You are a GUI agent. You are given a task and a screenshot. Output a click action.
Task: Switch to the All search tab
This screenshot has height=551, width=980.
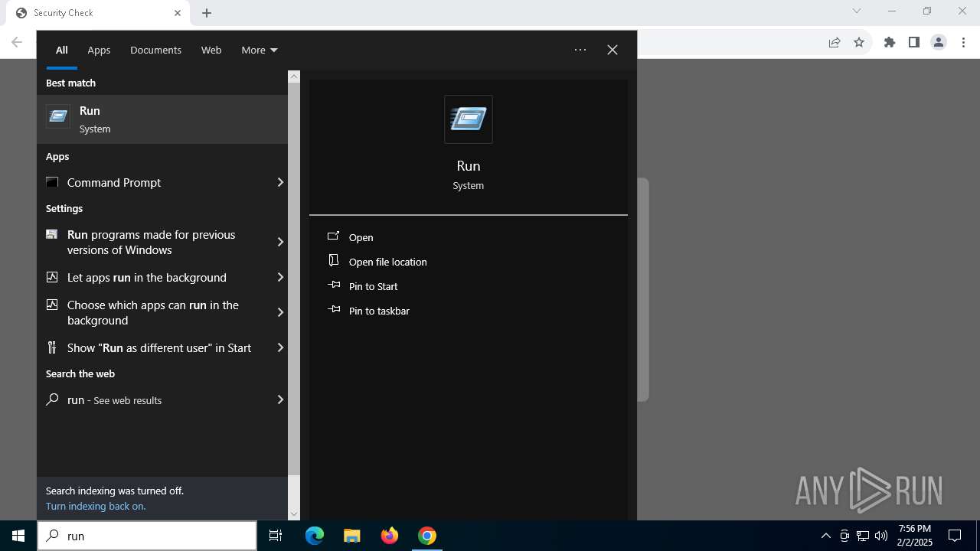click(62, 50)
